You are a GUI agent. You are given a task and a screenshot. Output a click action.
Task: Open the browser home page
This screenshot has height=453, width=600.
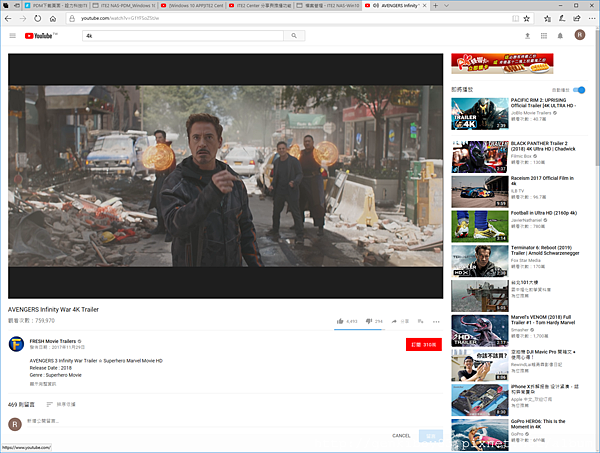point(53,18)
